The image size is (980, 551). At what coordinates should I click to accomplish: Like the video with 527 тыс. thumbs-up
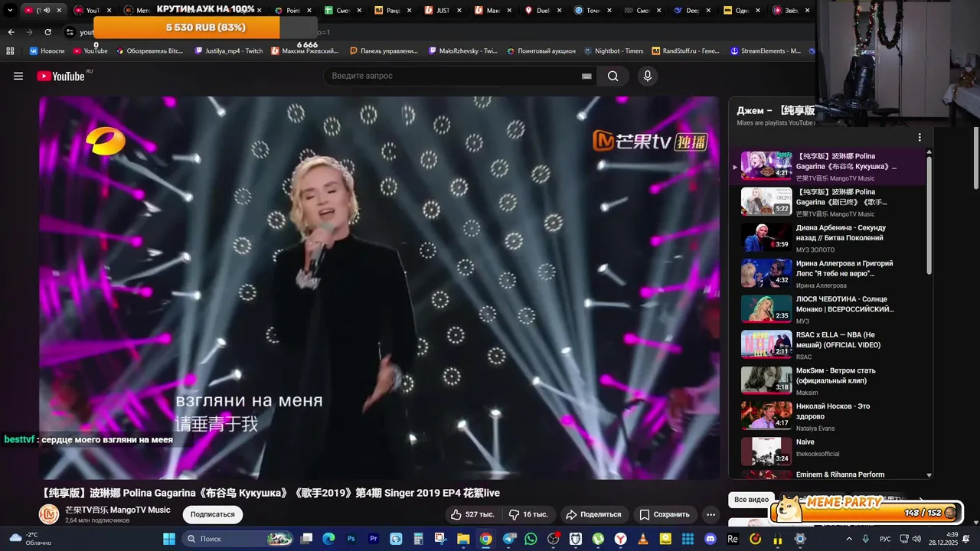[472, 514]
